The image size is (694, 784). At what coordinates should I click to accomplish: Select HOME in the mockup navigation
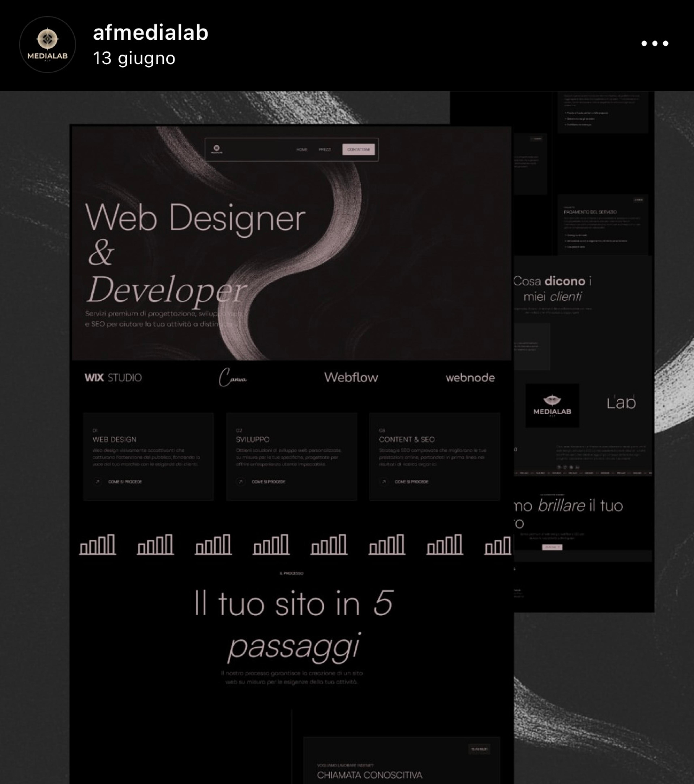pyautogui.click(x=301, y=149)
